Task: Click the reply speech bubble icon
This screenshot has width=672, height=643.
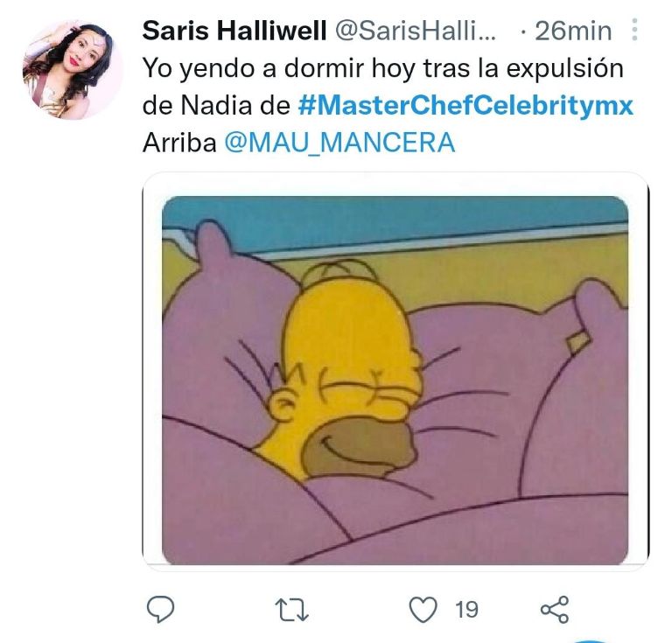Action: point(159,609)
